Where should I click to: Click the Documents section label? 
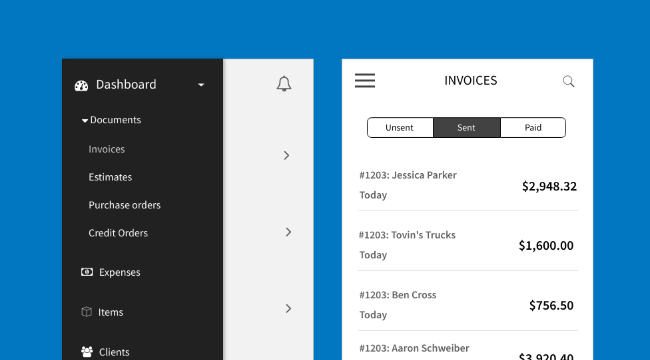pyautogui.click(x=115, y=120)
